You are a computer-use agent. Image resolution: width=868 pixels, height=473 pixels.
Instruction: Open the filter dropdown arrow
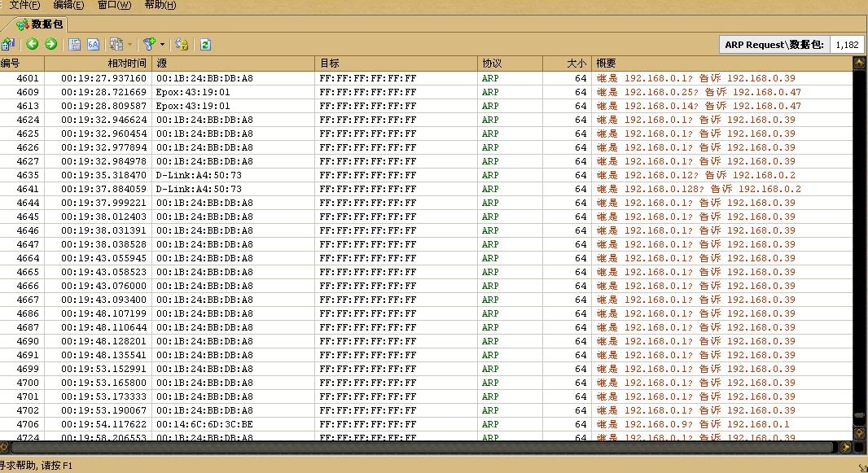pos(162,44)
